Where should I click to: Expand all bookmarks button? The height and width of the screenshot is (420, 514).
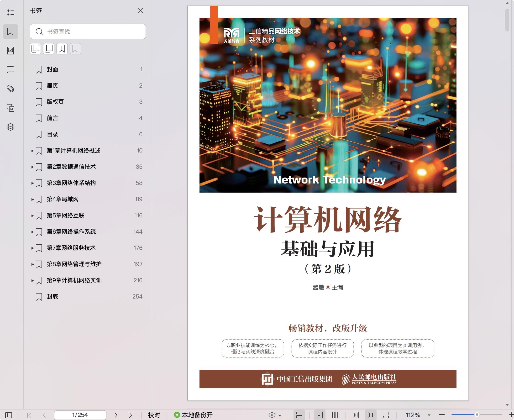click(x=35, y=49)
